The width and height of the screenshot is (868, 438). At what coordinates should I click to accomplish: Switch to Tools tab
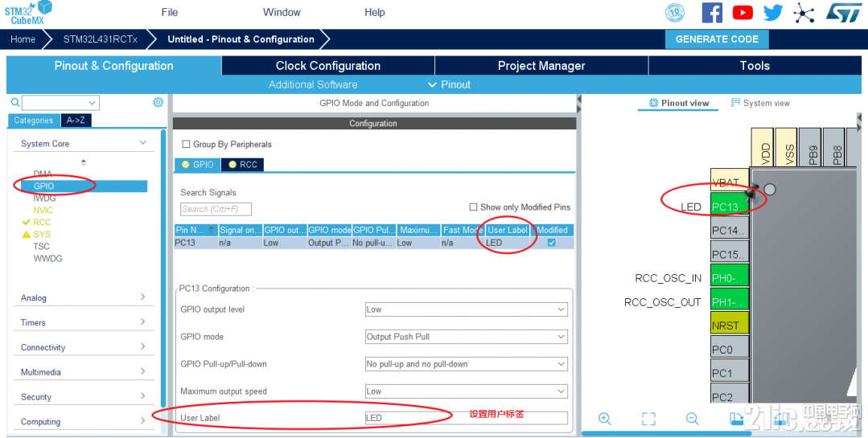755,66
